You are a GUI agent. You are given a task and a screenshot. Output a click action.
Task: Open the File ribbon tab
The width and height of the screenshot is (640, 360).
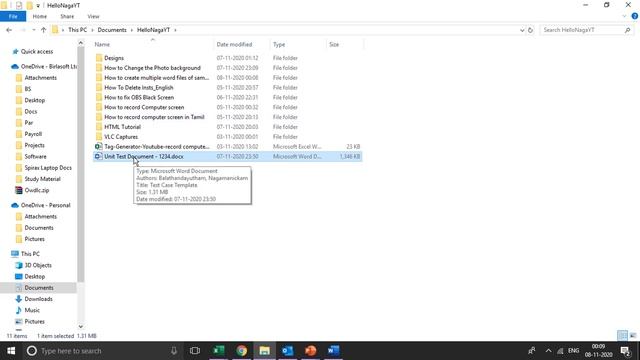(x=13, y=16)
